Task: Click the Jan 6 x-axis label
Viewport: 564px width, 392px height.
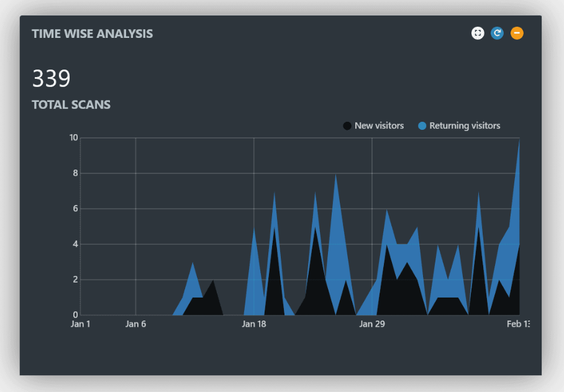Action: click(x=135, y=324)
